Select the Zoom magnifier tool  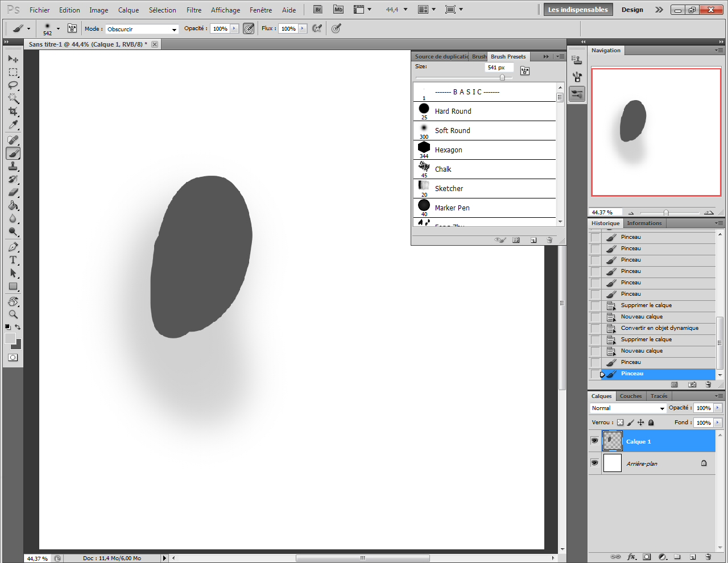[13, 314]
